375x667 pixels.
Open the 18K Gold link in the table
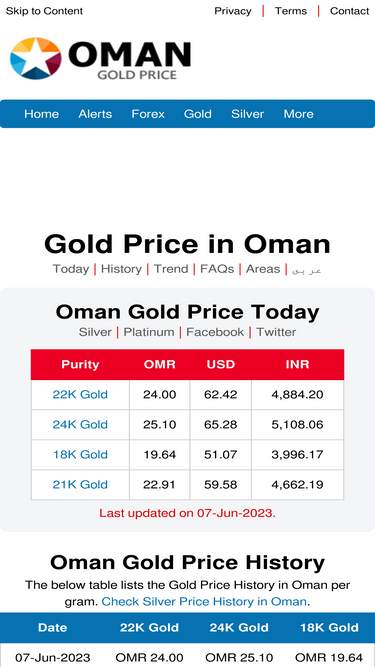tap(80, 454)
